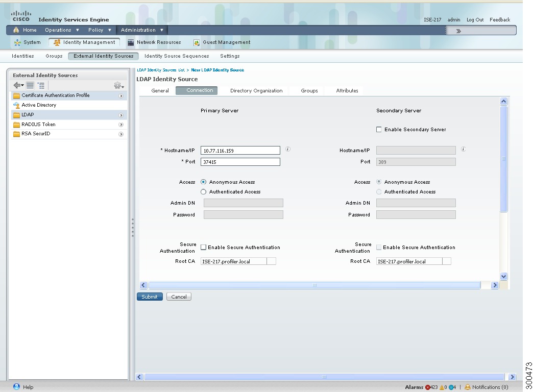Select secondary Authenticated Access radio button

click(379, 192)
